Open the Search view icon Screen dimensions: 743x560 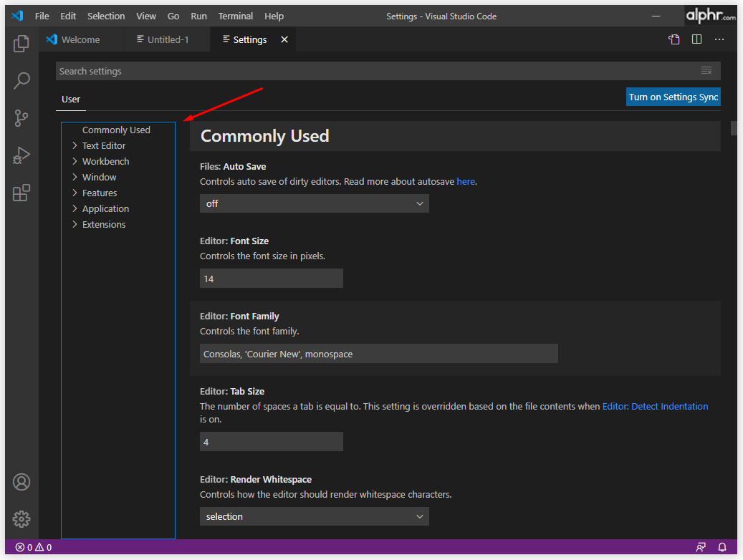[x=21, y=80]
